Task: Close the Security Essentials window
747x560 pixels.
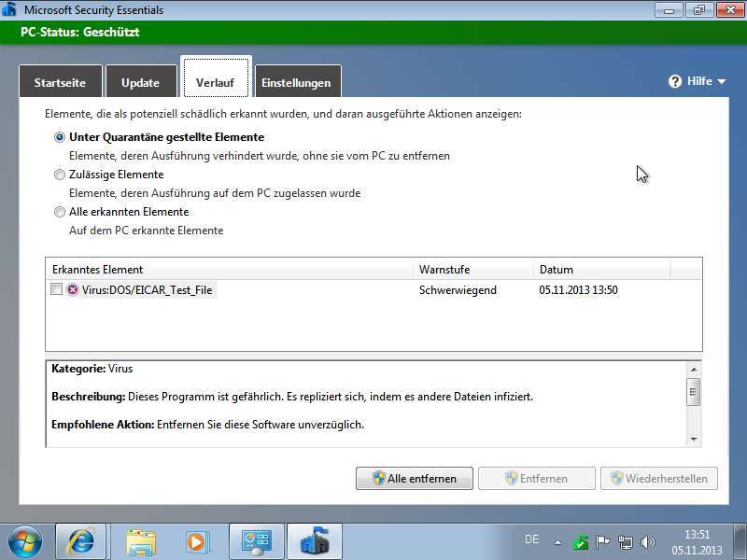Action: pyautogui.click(x=730, y=9)
